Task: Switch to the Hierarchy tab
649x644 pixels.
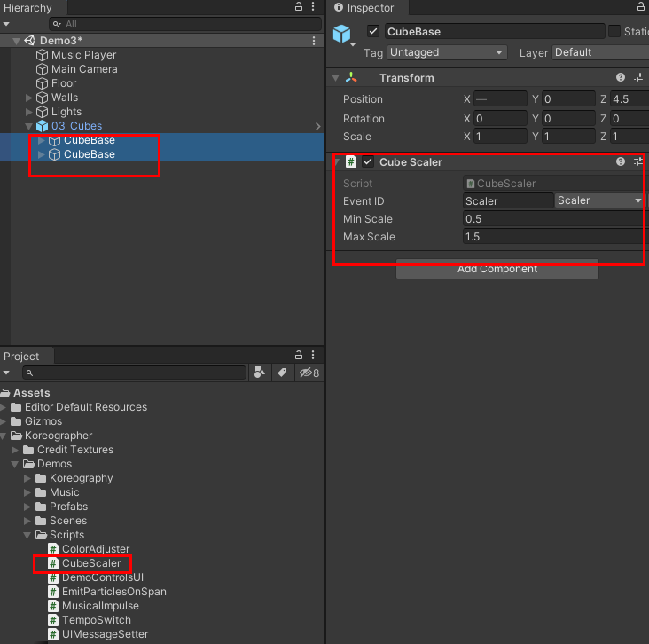Action: click(x=27, y=7)
